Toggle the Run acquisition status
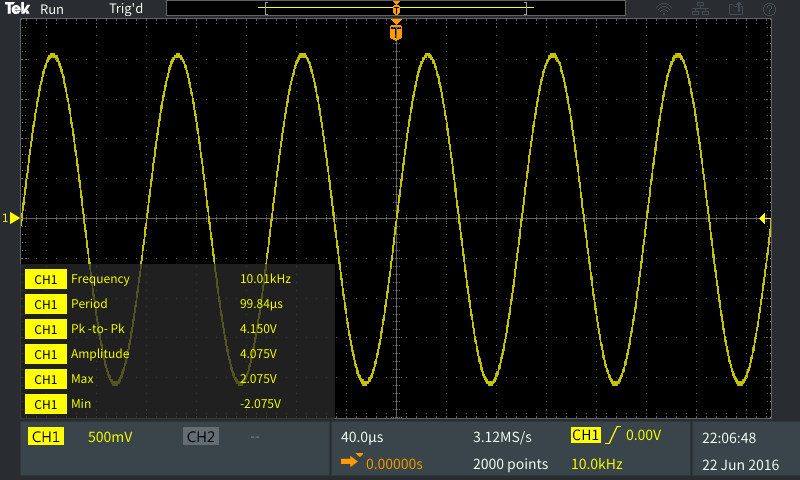The image size is (800, 480). [x=53, y=8]
